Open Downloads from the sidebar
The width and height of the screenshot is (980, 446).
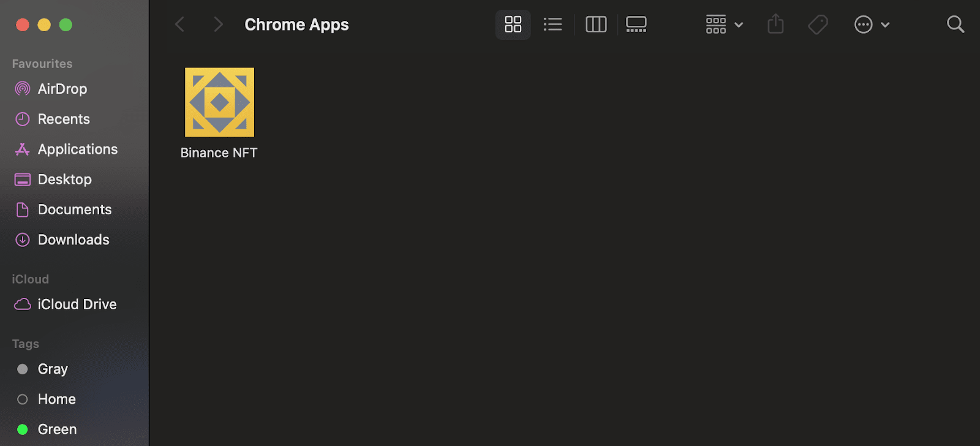click(x=74, y=240)
